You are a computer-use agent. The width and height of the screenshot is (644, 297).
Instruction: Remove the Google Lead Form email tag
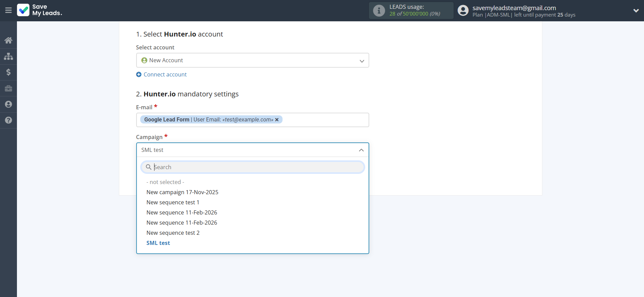[277, 120]
